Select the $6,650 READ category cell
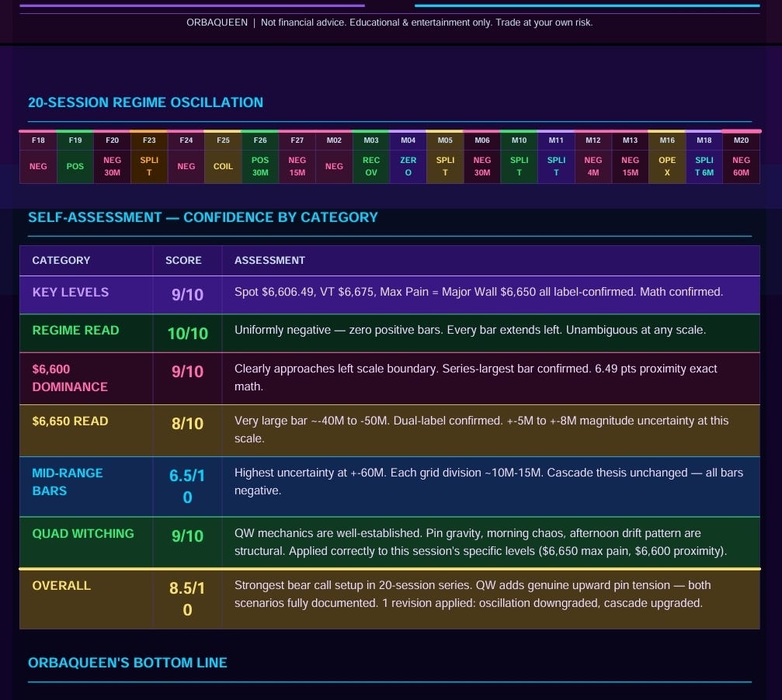The width and height of the screenshot is (782, 700). 86,431
